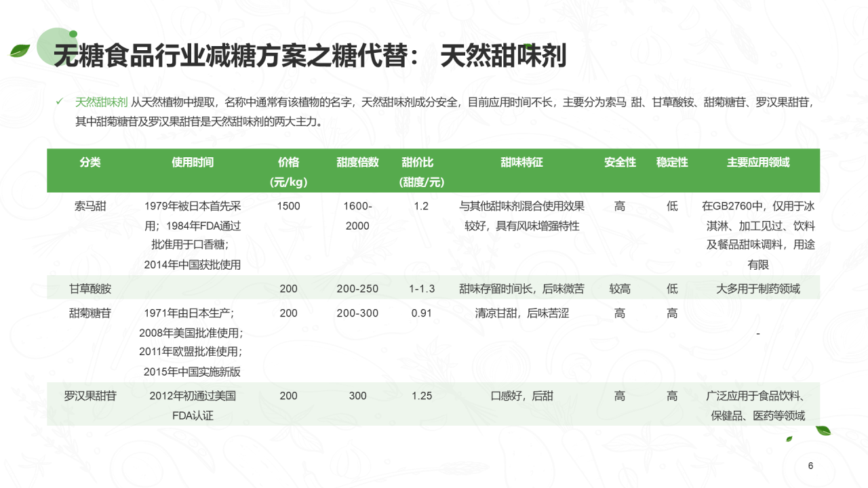Select the 罗汉果甜苷 row label
Viewport: 868px width, 488px height.
90,396
